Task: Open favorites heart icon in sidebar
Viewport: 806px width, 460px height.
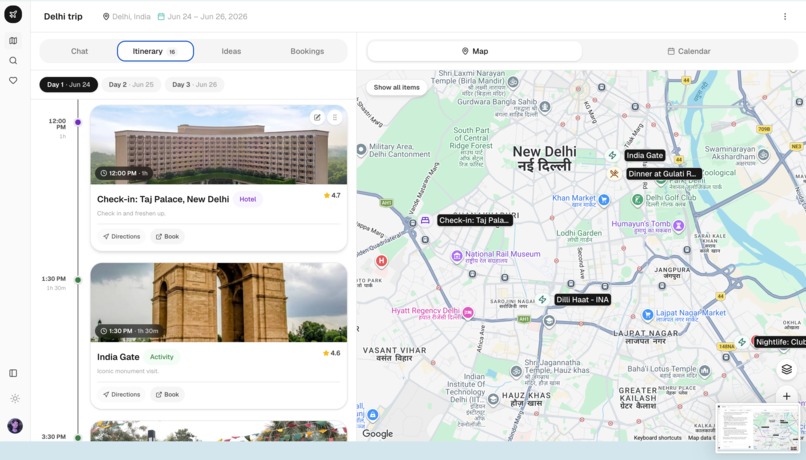Action: [x=13, y=80]
